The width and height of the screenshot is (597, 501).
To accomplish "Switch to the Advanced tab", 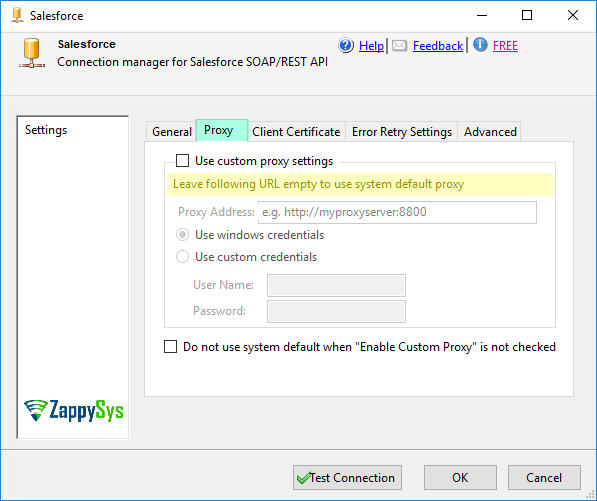I will 490,132.
